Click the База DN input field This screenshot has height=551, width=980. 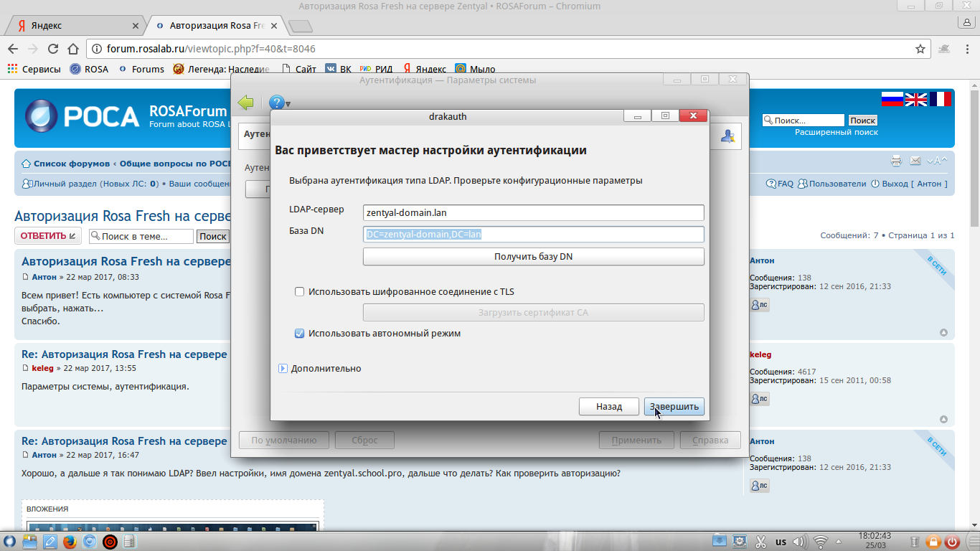pos(533,235)
